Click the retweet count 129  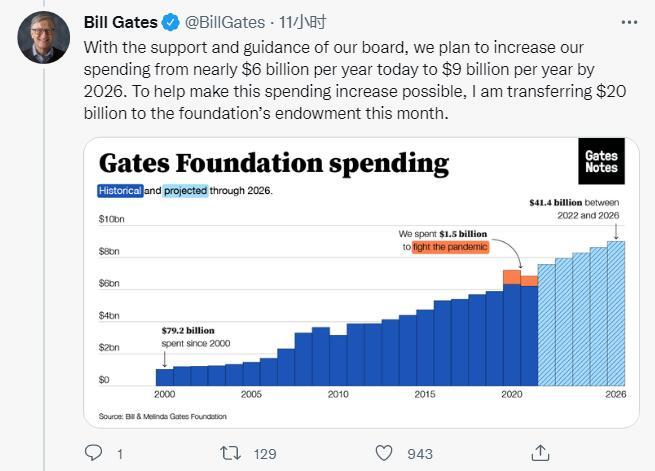coord(264,453)
